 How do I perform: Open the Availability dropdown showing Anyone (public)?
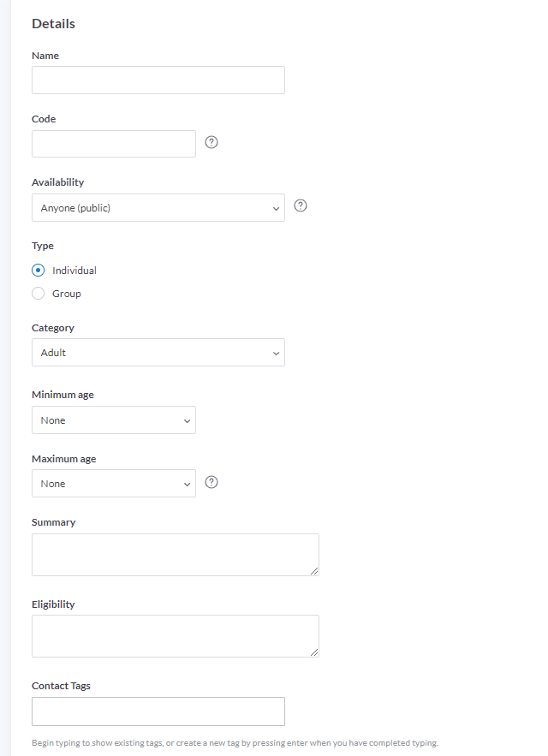click(158, 208)
